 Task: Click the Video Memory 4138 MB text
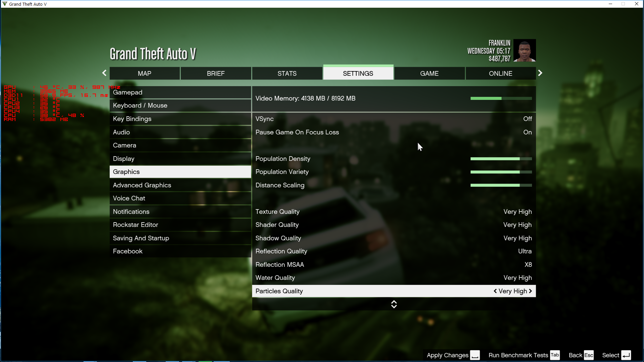coord(306,99)
